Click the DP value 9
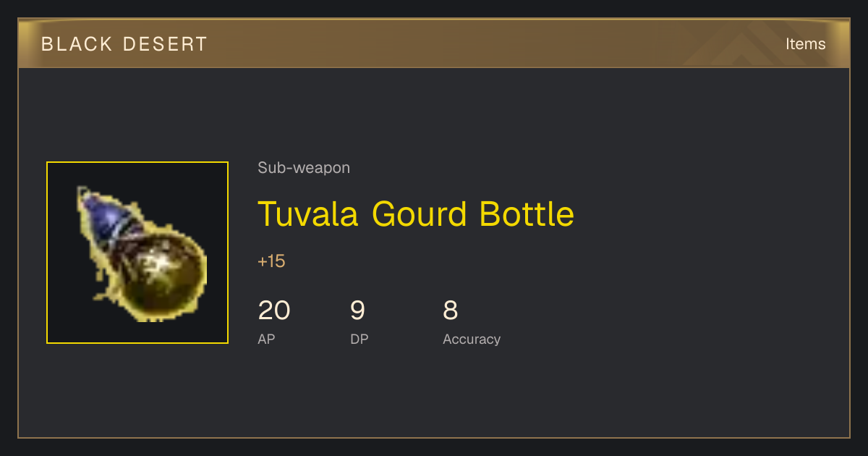This screenshot has height=456, width=868. pyautogui.click(x=357, y=311)
